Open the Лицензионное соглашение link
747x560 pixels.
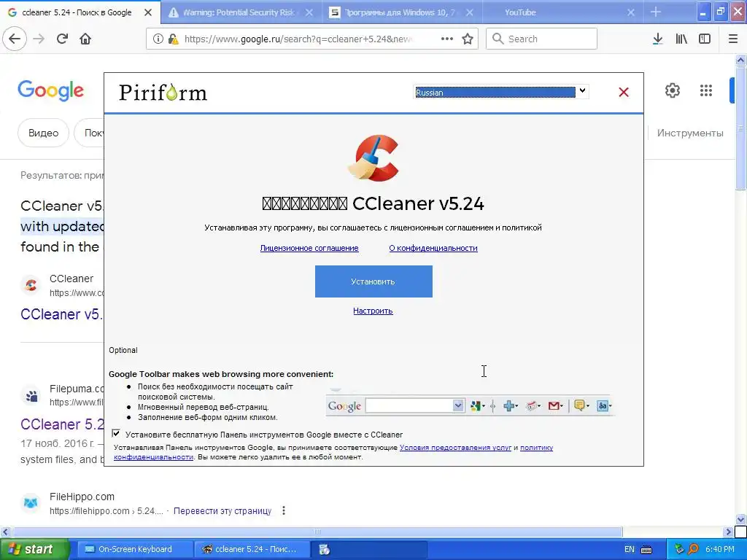[309, 248]
